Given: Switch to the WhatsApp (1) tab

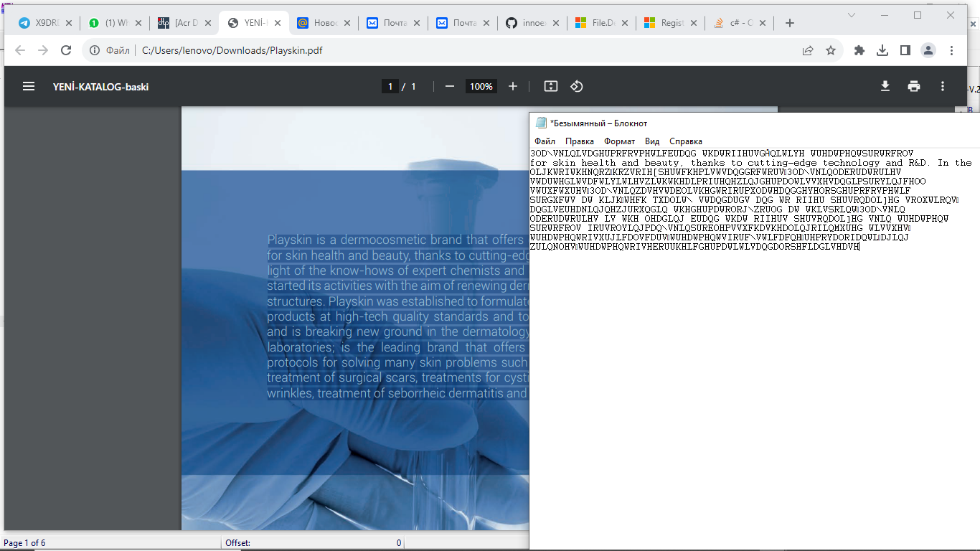Looking at the screenshot, I should tap(115, 23).
